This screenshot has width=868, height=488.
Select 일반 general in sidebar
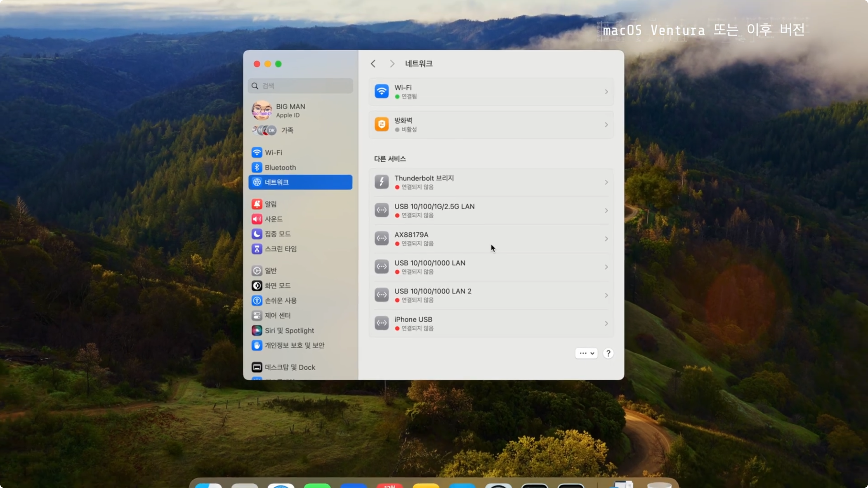tap(270, 270)
